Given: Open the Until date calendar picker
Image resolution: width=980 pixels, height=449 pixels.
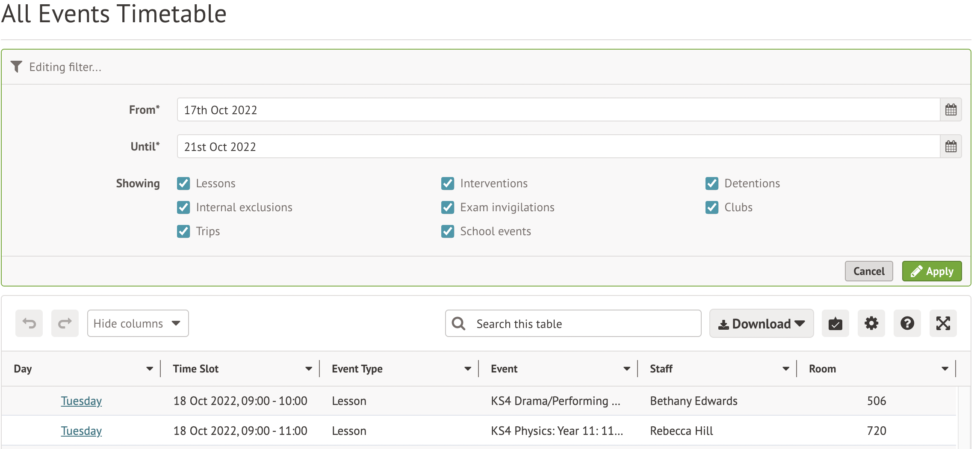Looking at the screenshot, I should coord(950,147).
